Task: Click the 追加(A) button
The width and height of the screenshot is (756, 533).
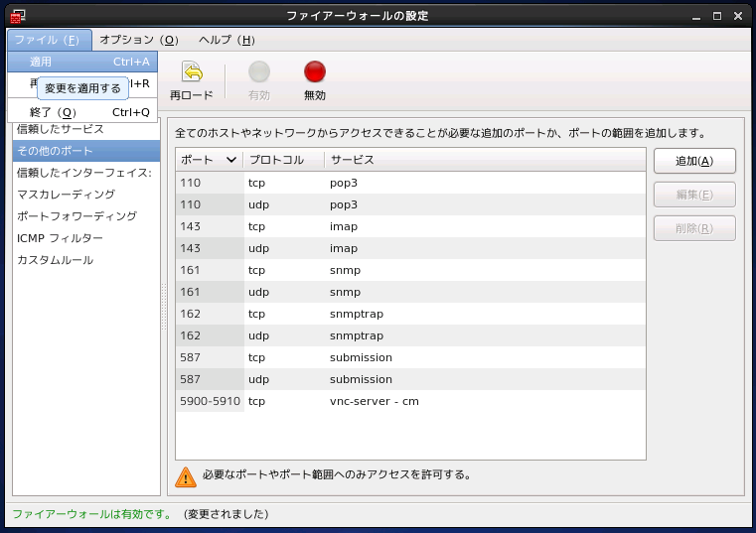Action: pyautogui.click(x=694, y=161)
